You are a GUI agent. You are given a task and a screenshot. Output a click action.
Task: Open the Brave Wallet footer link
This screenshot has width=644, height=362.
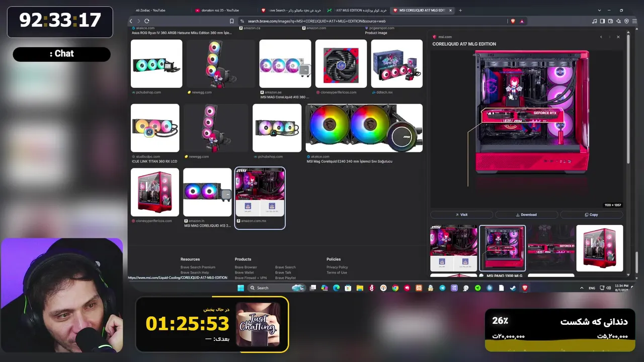point(245,273)
